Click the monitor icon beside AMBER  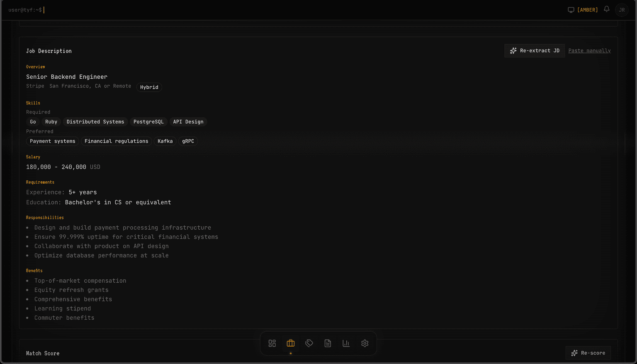click(571, 10)
